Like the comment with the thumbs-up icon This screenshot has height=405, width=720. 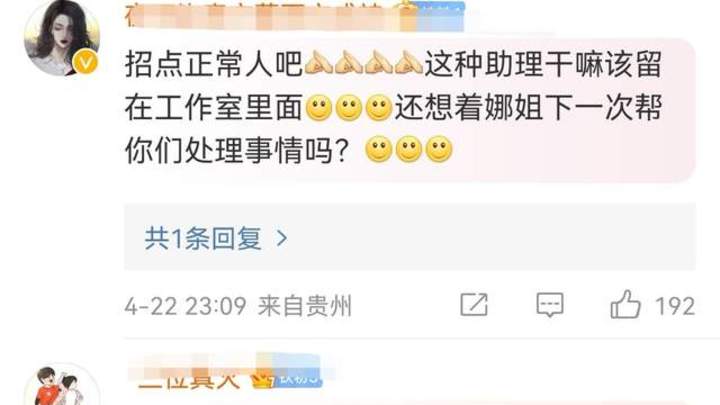click(x=625, y=304)
